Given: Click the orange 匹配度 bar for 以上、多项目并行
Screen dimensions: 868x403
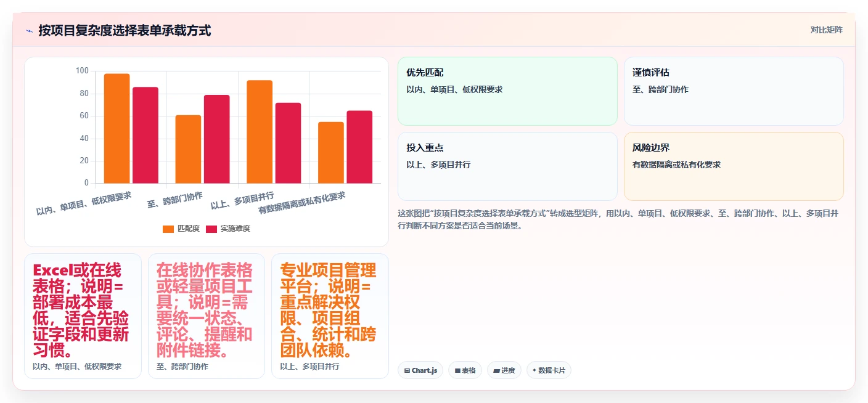Looking at the screenshot, I should 260,132.
